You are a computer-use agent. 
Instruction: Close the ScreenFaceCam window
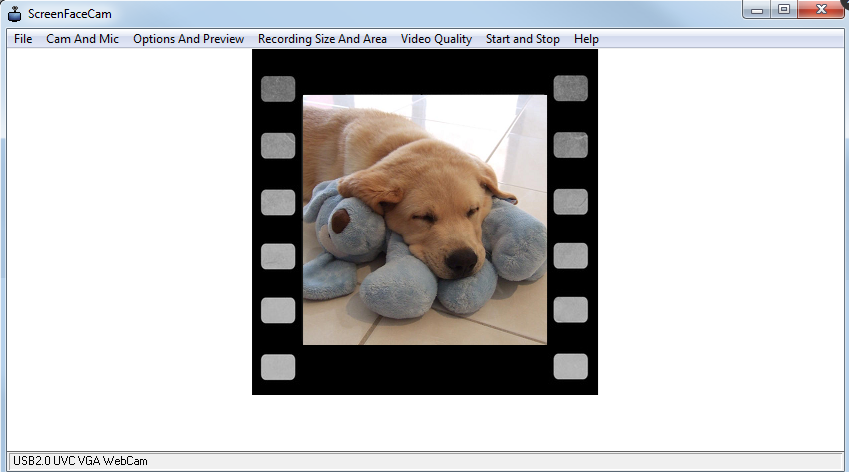pos(821,9)
